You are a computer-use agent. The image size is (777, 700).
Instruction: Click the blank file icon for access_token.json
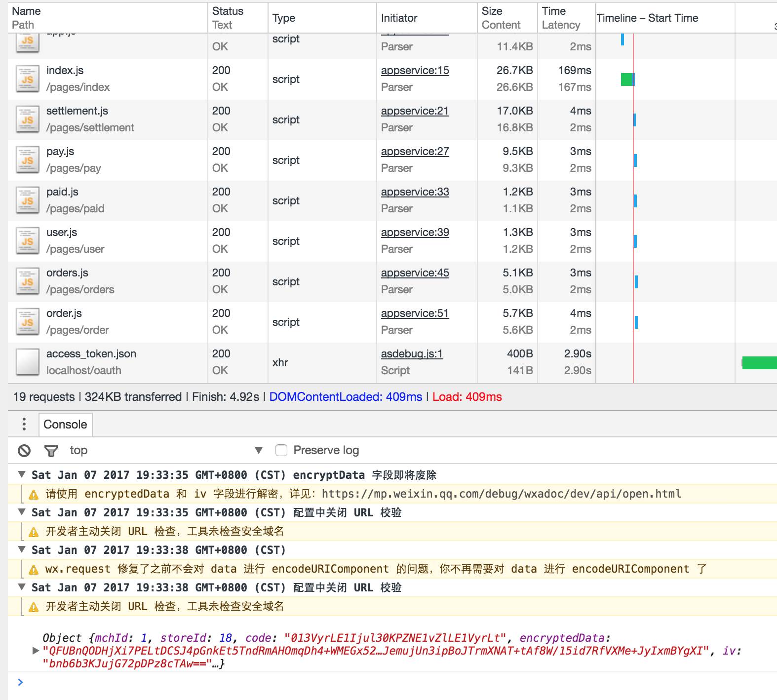point(28,362)
